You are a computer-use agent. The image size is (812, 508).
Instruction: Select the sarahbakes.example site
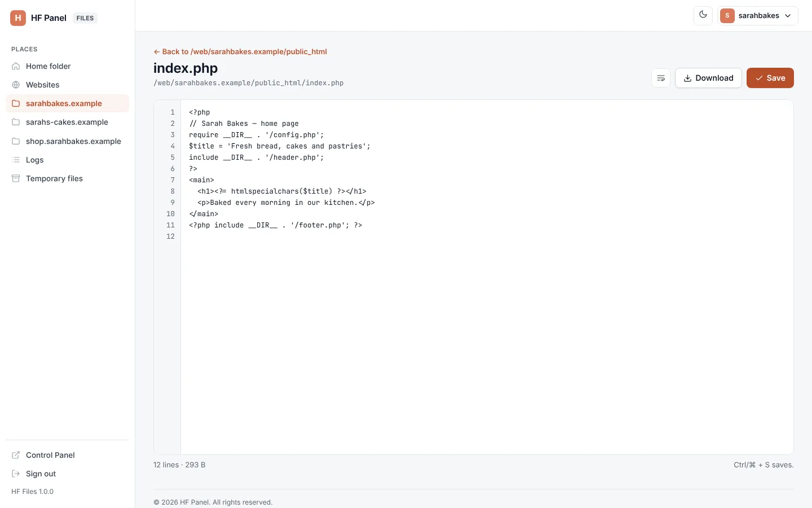point(67,103)
